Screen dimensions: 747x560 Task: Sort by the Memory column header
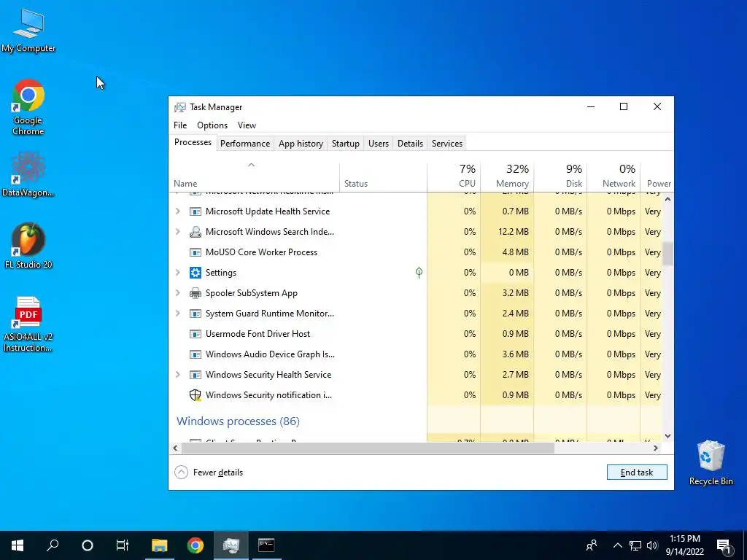tap(507, 177)
